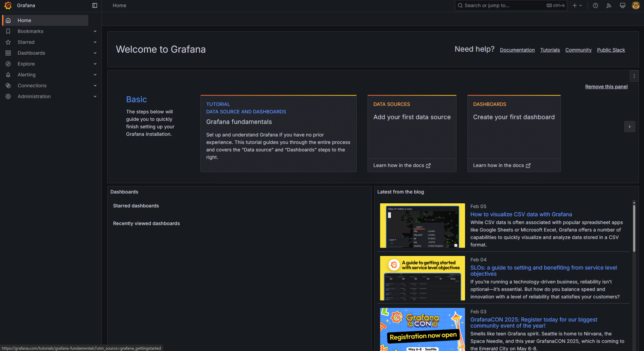Screen dimensions: 644x351
Task: Click Learn how in docs under data sources
Action: click(402, 165)
